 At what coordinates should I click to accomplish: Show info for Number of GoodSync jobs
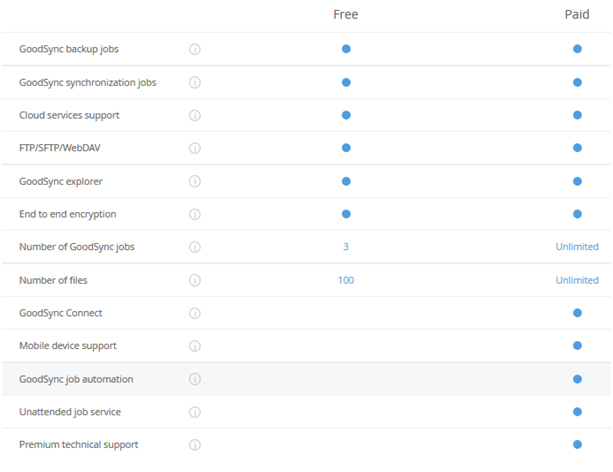click(195, 247)
